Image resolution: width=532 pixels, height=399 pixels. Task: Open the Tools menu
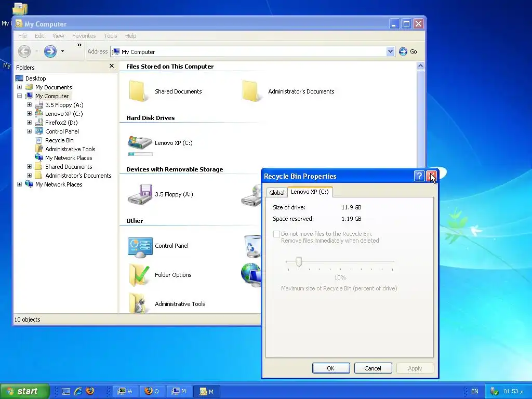tap(111, 36)
